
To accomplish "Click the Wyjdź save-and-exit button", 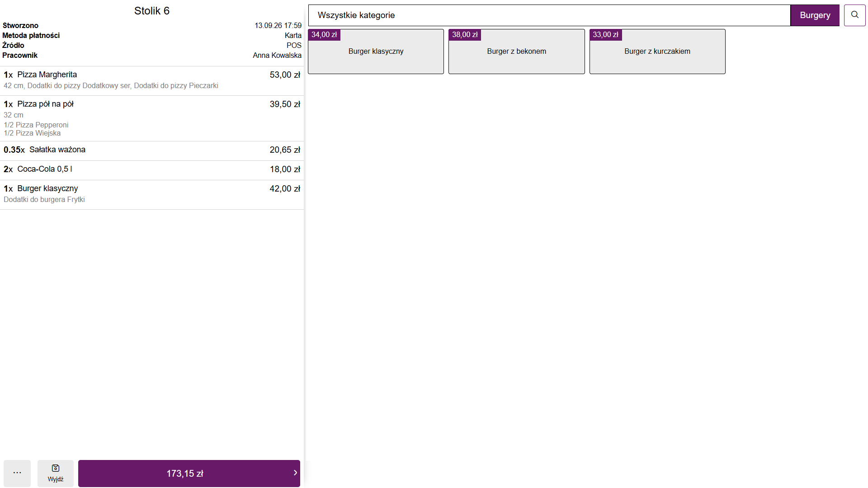I will 56,473.
